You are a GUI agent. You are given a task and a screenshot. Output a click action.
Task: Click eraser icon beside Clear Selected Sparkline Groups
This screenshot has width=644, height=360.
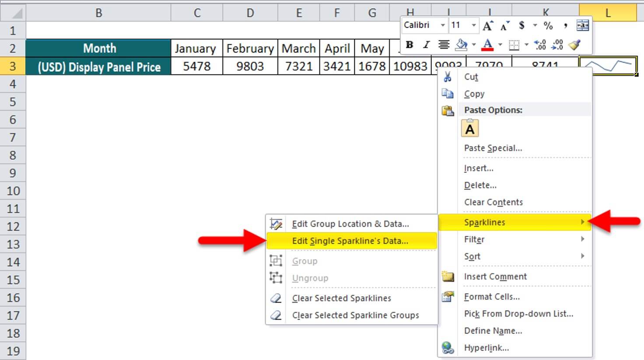click(x=276, y=315)
